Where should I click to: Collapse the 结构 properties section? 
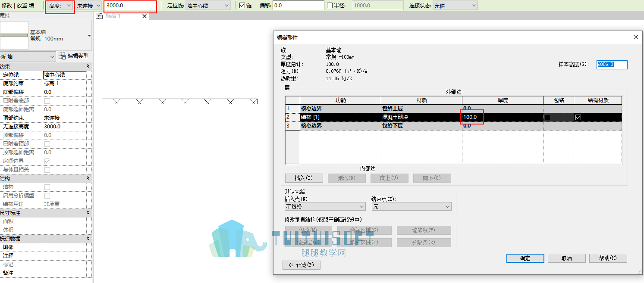(88, 178)
